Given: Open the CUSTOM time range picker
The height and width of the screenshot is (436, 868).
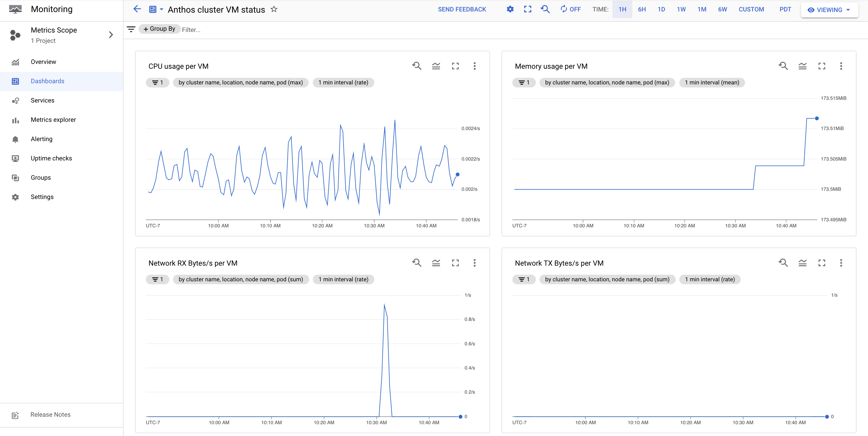Looking at the screenshot, I should pos(751,10).
